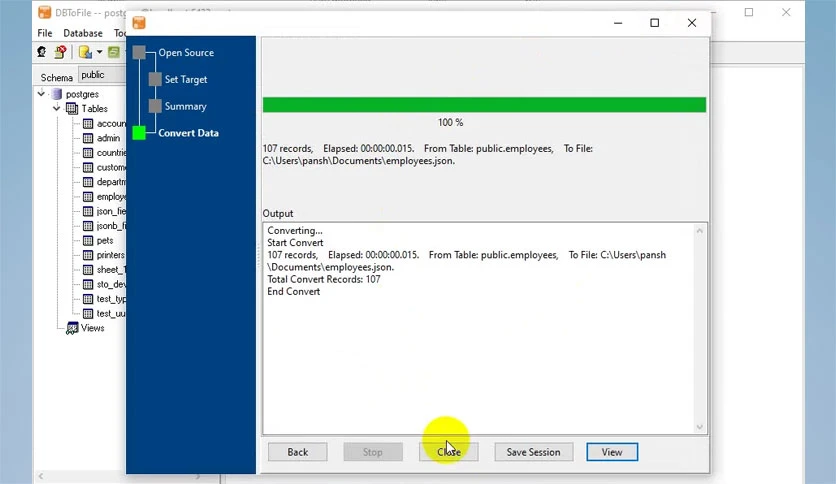
Task: Click the export database icon in toolbar
Action: tap(85, 52)
